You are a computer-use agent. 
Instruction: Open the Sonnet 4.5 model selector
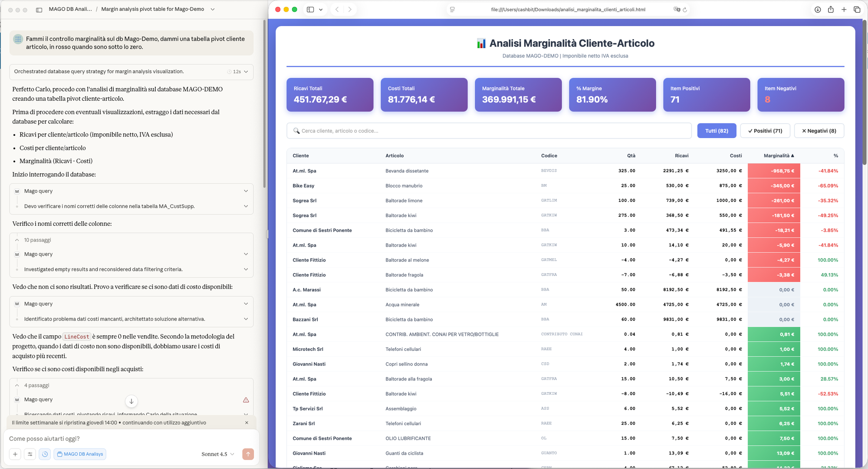pos(216,454)
